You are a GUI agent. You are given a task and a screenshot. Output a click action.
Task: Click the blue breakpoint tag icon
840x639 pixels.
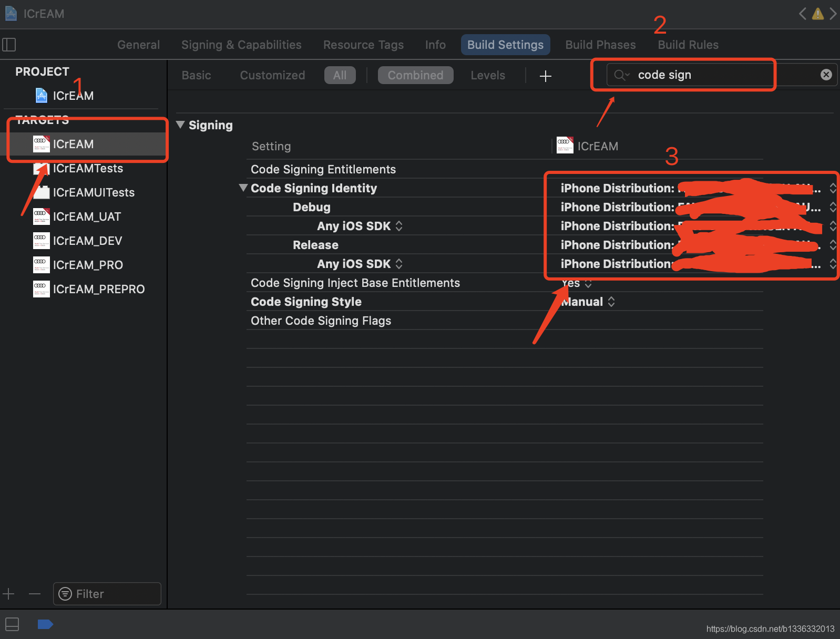point(45,624)
